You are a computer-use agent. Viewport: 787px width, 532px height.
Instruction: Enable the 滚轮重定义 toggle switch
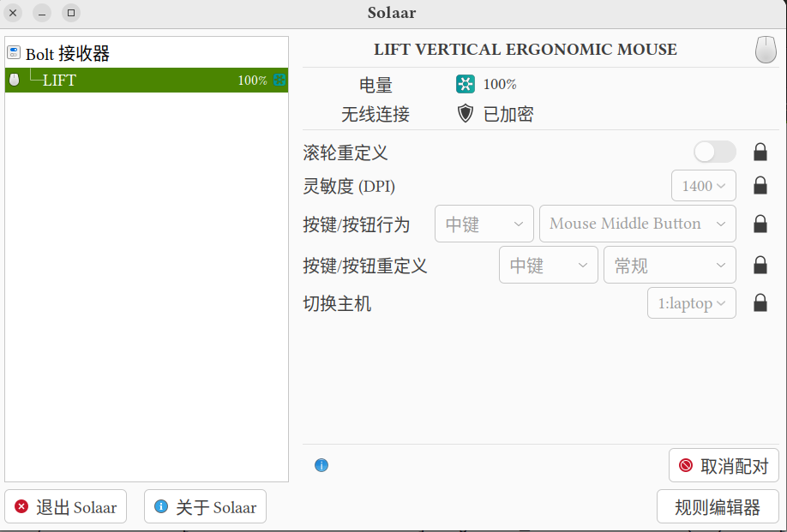tap(714, 152)
